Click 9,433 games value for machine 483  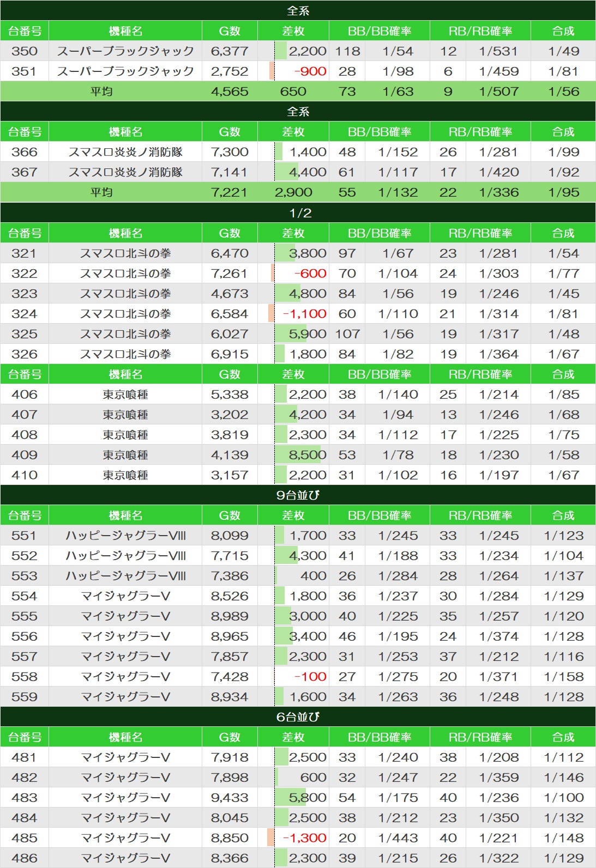pyautogui.click(x=230, y=798)
